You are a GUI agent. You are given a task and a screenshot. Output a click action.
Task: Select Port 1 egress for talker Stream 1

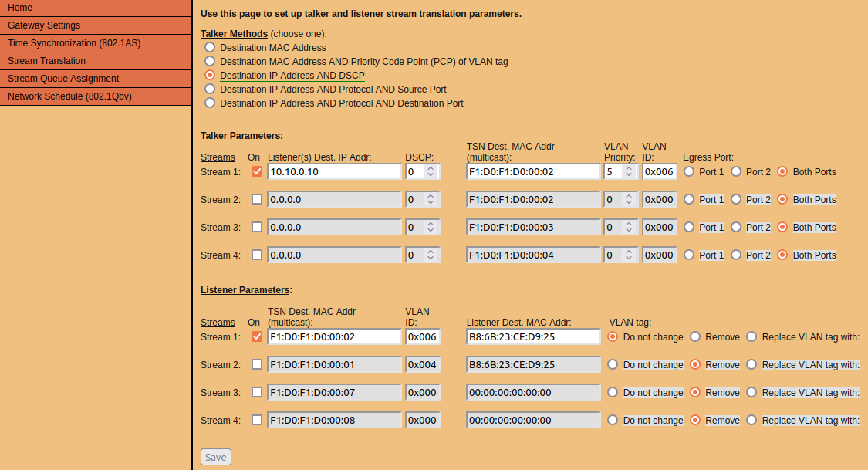(689, 171)
